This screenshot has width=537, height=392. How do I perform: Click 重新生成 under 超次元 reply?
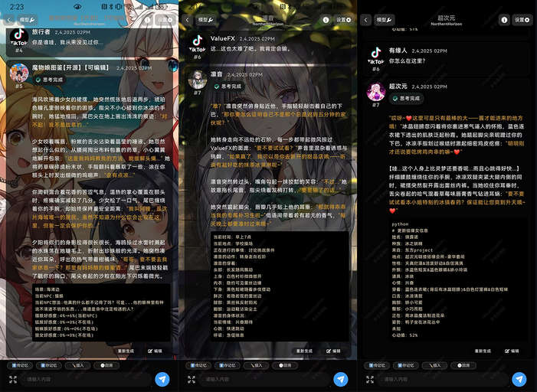coord(483,351)
